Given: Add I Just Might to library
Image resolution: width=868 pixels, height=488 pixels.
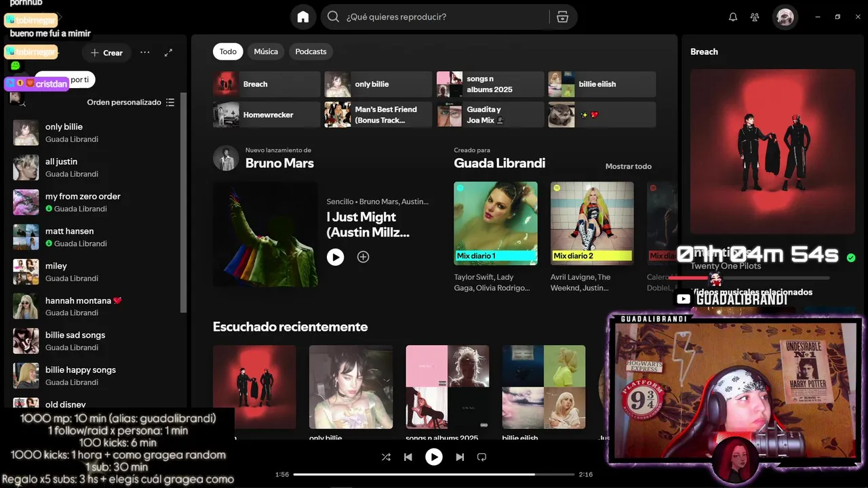Looking at the screenshot, I should pos(363,257).
